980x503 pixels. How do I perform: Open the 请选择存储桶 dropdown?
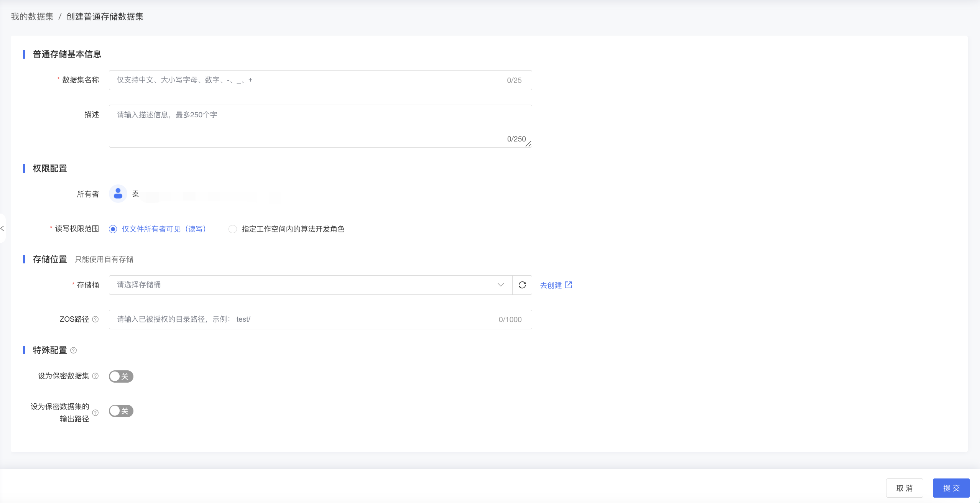[x=311, y=285]
